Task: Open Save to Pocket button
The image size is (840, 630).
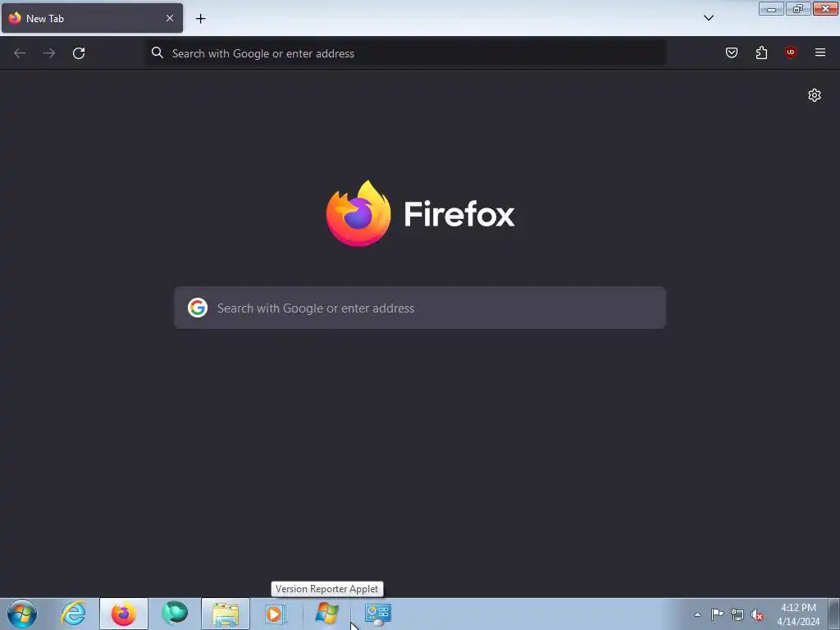Action: [732, 52]
